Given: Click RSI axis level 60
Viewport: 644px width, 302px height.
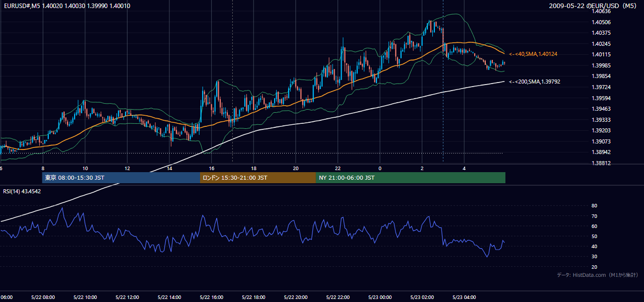Looking at the screenshot, I should [594, 226].
